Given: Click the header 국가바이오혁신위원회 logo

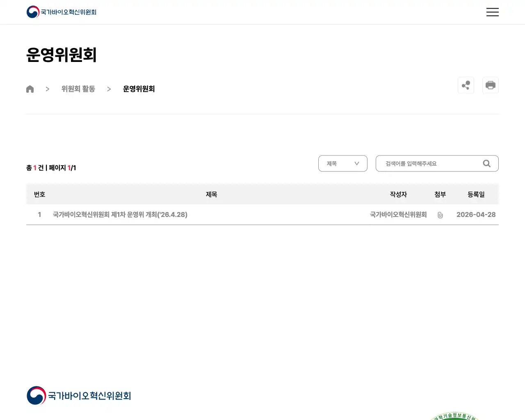Looking at the screenshot, I should tap(62, 12).
